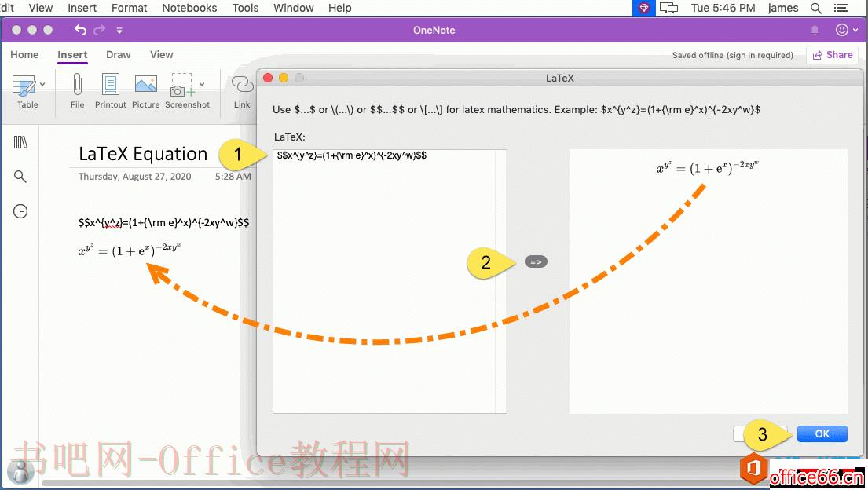
Task: Show notebooks navigation in sidebar
Action: click(20, 142)
